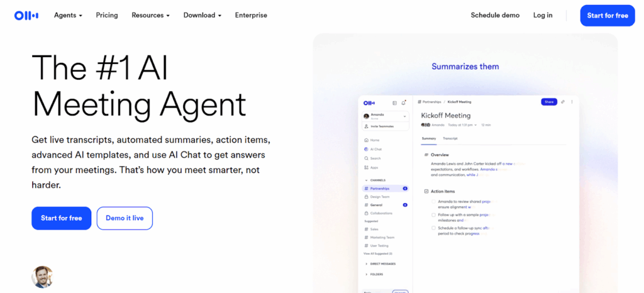
Task: Click the Demo it live button
Action: point(125,218)
